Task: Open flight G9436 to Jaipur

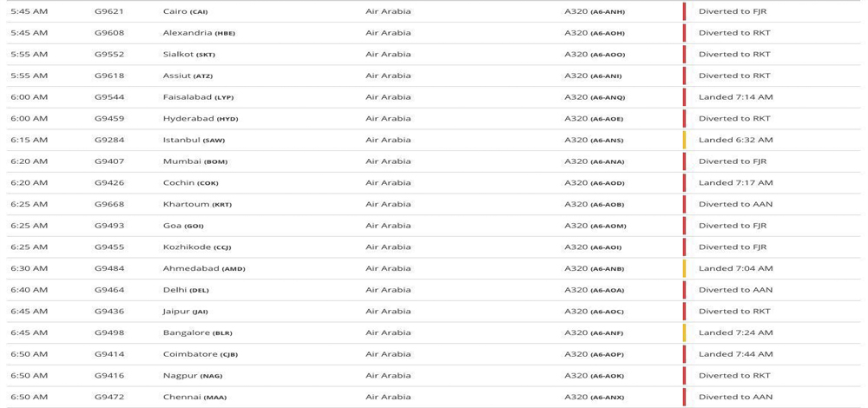Action: (x=109, y=311)
